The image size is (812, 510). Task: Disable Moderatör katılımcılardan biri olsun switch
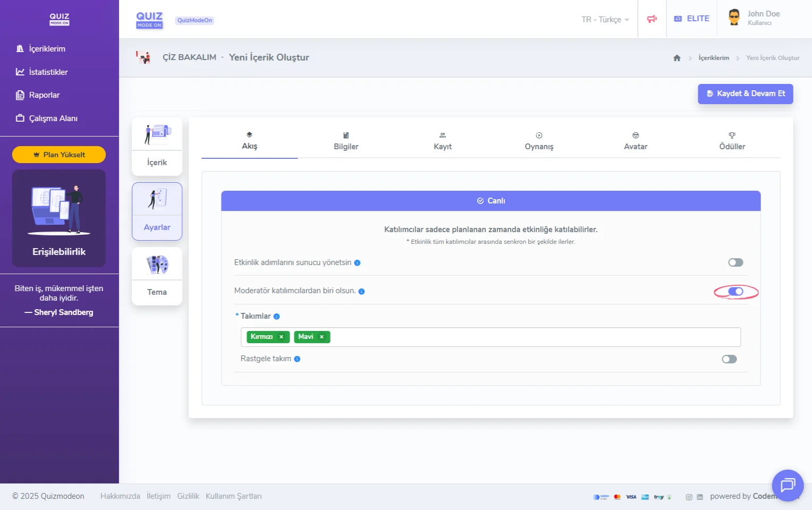click(735, 292)
